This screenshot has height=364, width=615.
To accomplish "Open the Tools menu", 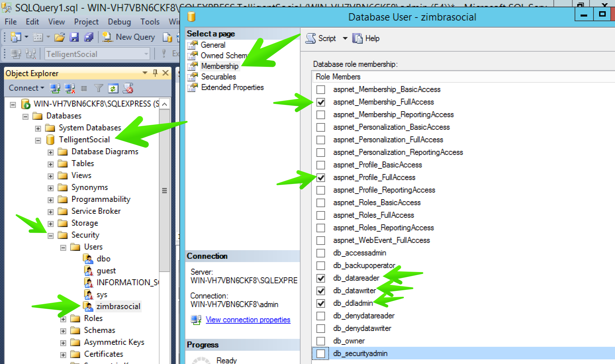I will (150, 22).
